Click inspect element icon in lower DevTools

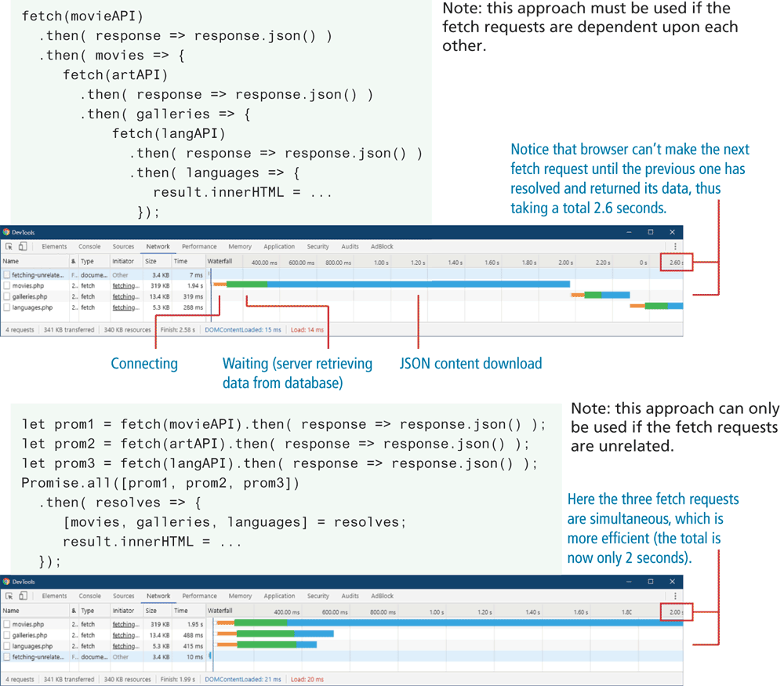[x=9, y=596]
